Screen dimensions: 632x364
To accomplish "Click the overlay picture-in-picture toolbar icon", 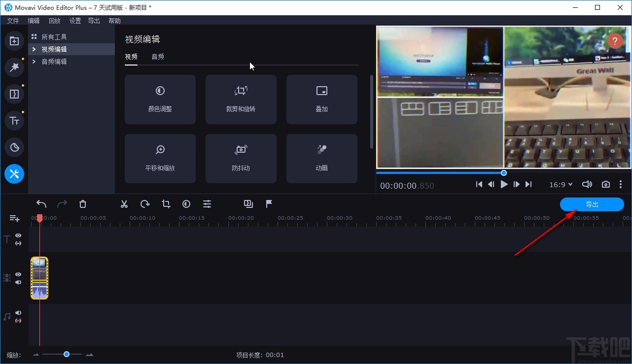I will click(248, 203).
